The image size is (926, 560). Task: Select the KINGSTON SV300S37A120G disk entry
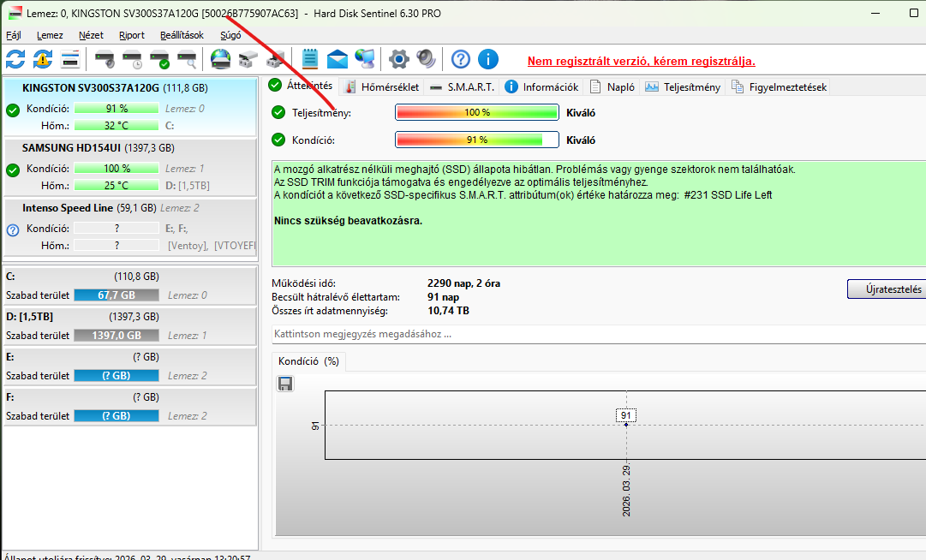130,107
